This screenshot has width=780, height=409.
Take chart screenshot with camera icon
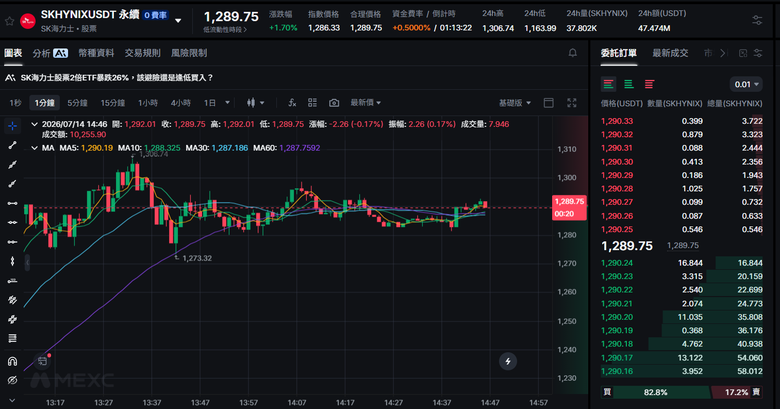(334, 102)
